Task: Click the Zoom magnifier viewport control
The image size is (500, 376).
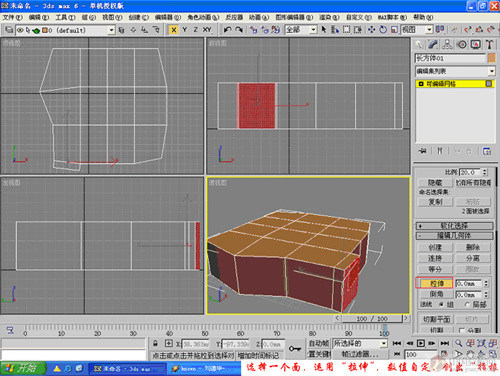Action: (459, 343)
